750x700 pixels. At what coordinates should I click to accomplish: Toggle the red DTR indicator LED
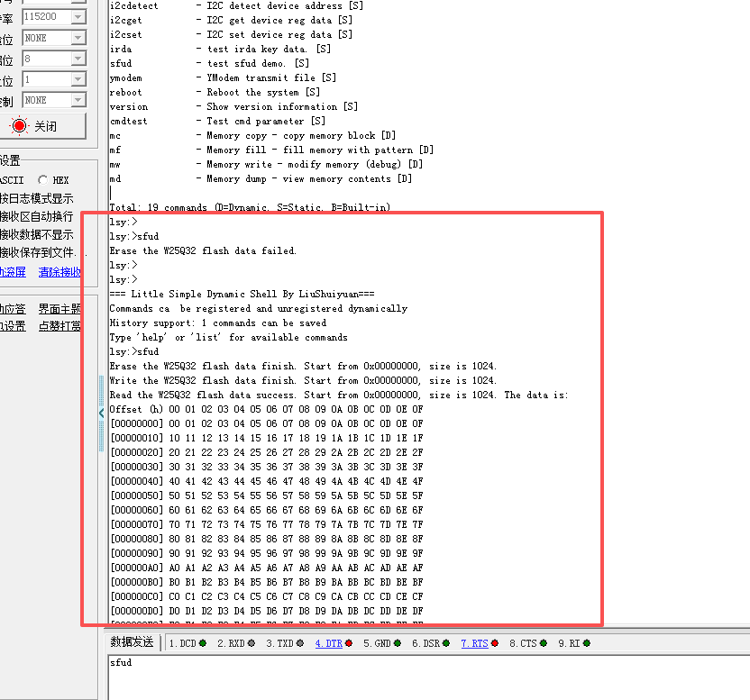tap(349, 643)
